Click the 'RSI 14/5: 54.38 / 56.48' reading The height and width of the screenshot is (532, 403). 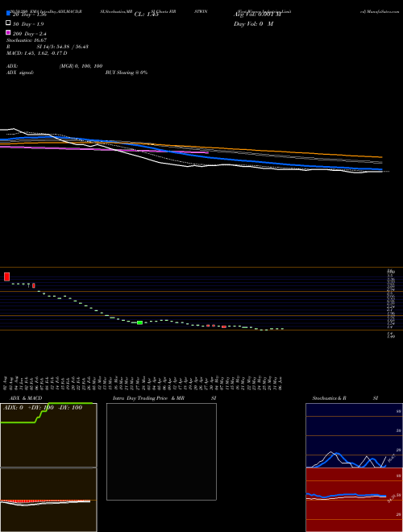point(48,47)
